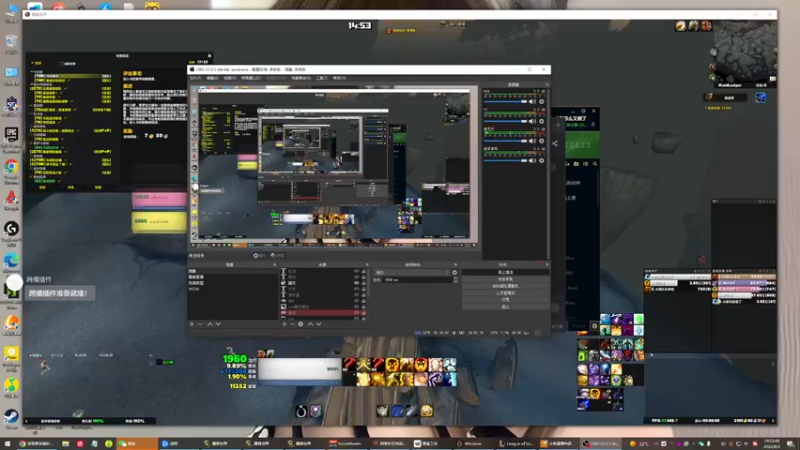Click the transition duration stepper arrows
The height and width of the screenshot is (450, 800).
[x=455, y=280]
